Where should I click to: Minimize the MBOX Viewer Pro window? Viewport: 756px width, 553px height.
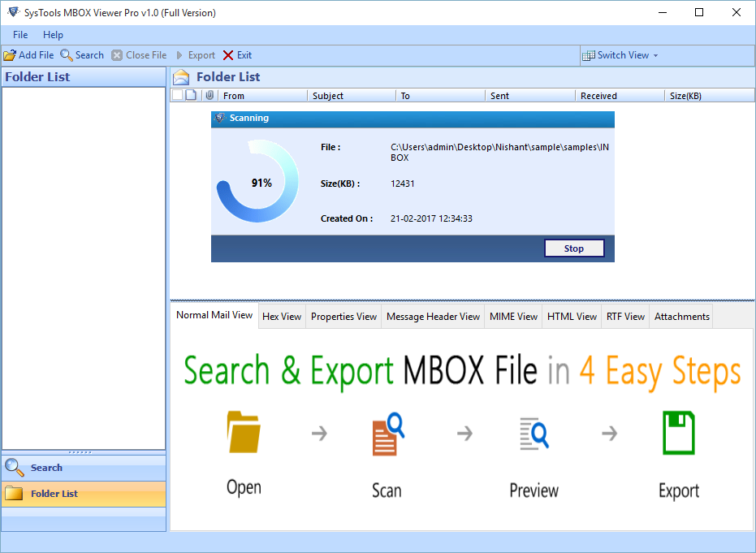[x=663, y=12]
